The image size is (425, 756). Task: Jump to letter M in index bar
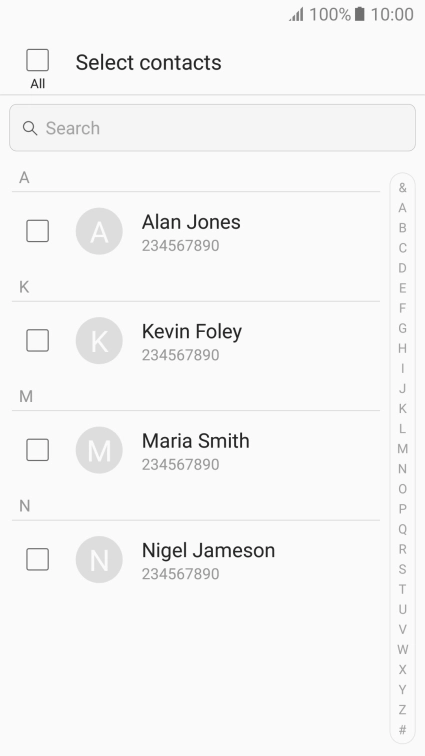402,449
